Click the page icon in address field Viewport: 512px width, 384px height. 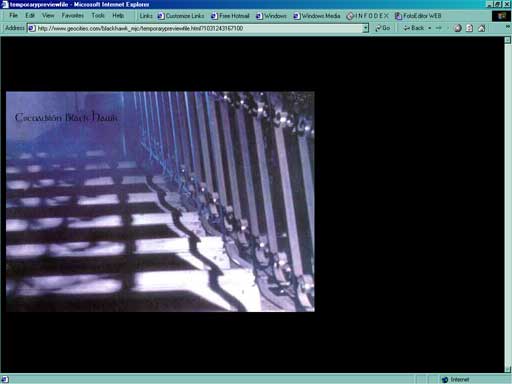coord(32,28)
